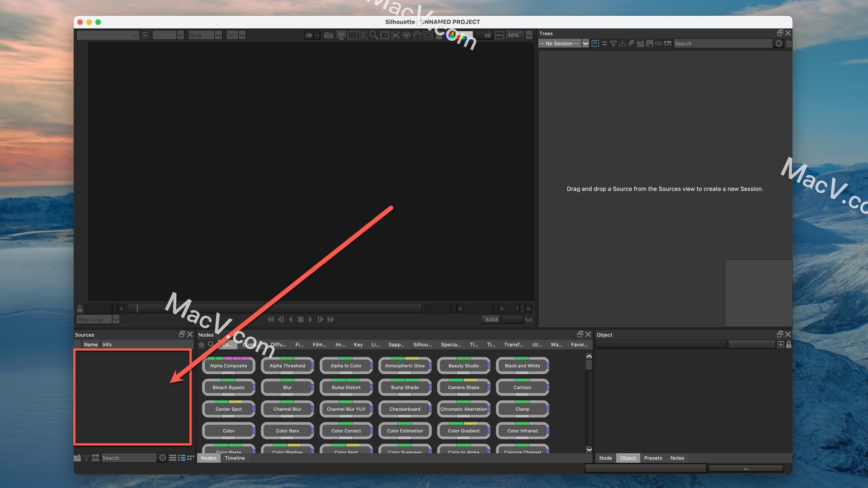Expand the Favorites tab in Nodes
868x488 pixels.
pos(578,344)
